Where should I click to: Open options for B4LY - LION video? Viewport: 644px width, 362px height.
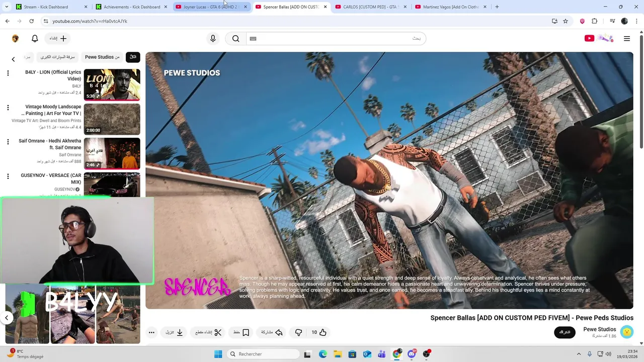tap(8, 73)
